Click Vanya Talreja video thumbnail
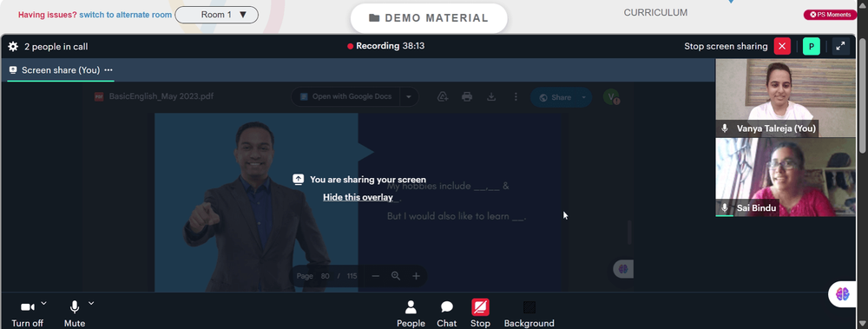 coord(785,98)
